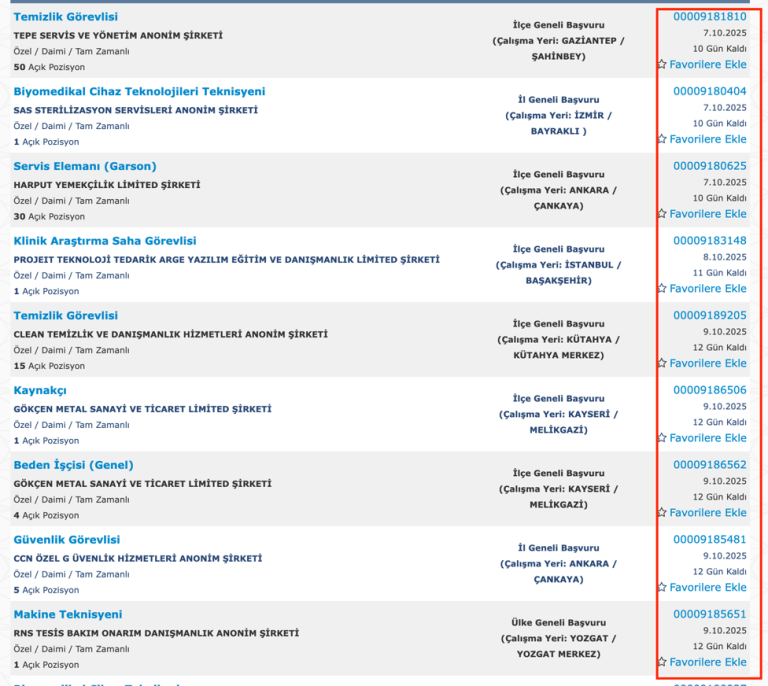Click star icon for listing 00009181810
Screen dimensions: 768x686
662,64
